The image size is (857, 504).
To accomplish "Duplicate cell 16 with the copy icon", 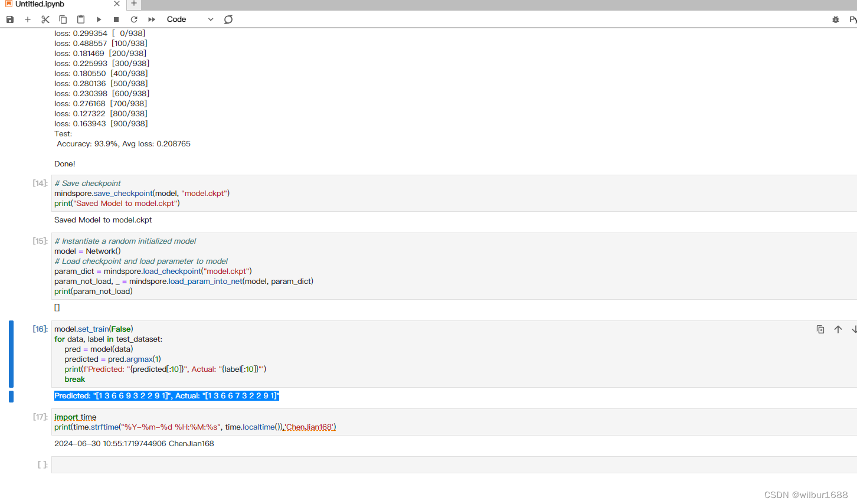I will tap(820, 329).
